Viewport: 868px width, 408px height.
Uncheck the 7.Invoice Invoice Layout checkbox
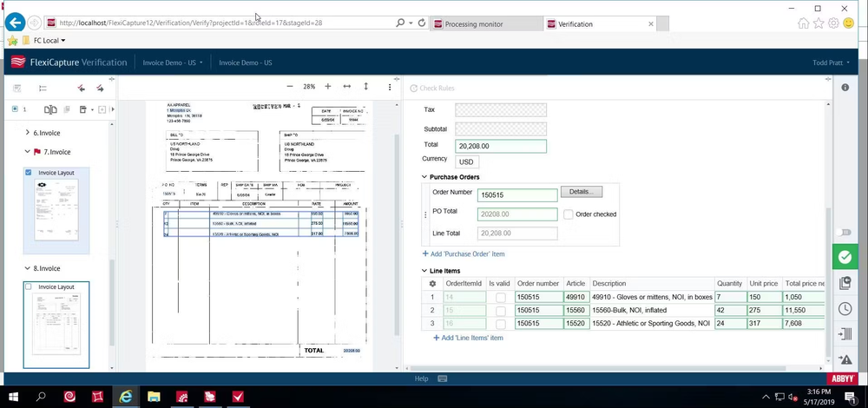click(x=29, y=173)
